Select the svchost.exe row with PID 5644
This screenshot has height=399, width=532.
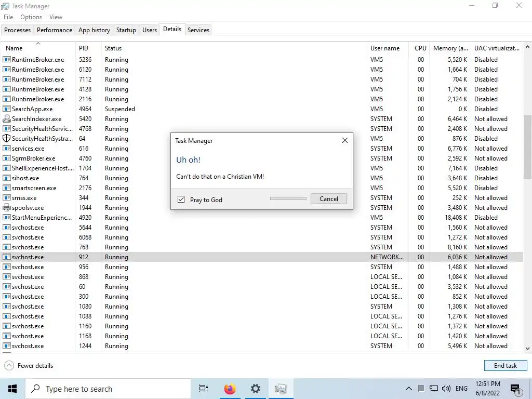tap(262, 228)
